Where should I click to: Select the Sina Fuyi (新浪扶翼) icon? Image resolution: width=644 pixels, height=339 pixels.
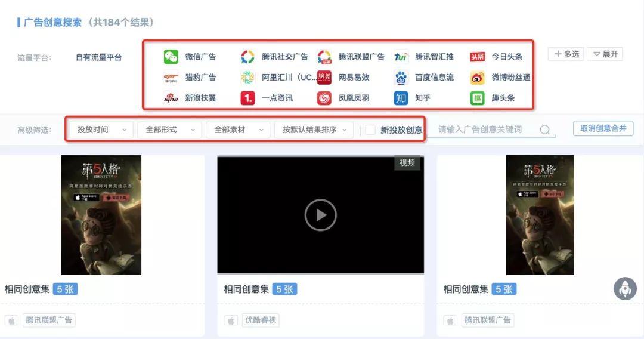tap(171, 98)
